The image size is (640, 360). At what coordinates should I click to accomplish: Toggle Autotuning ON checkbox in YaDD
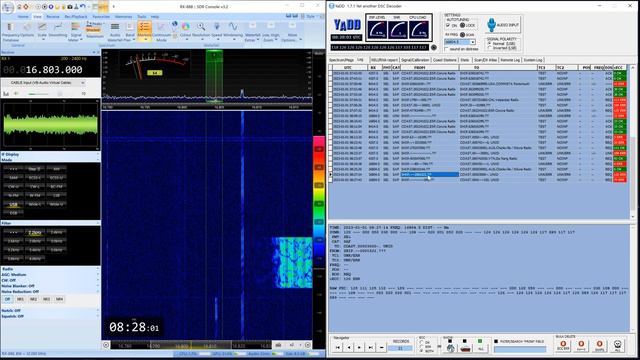pyautogui.click(x=448, y=25)
